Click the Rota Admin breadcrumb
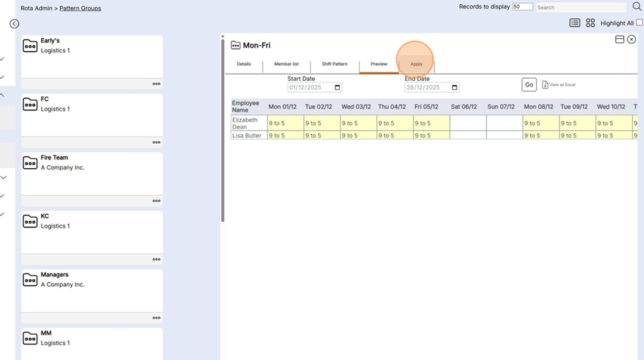 [x=36, y=8]
